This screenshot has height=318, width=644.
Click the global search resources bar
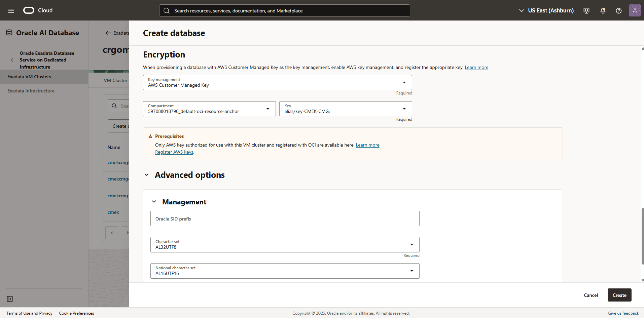click(x=284, y=10)
